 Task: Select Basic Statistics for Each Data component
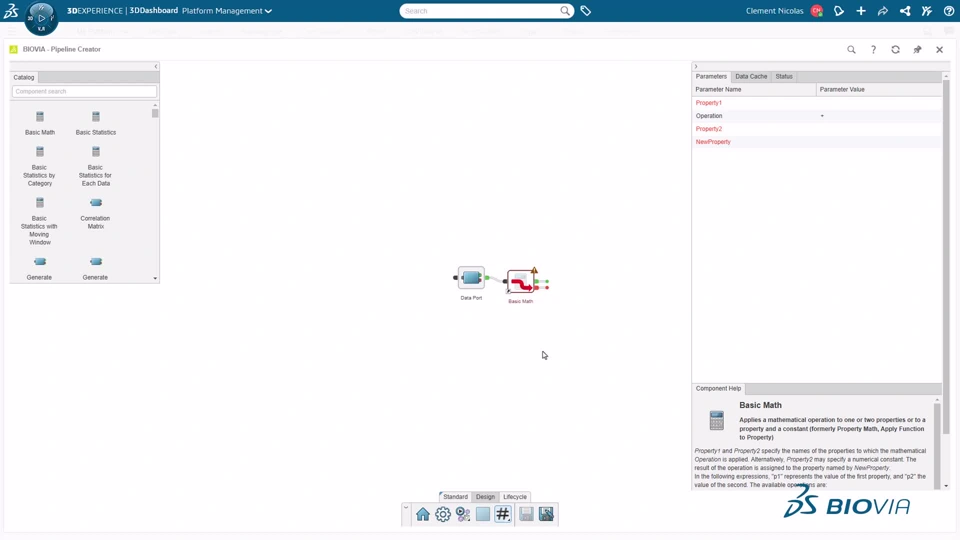pyautogui.click(x=96, y=166)
